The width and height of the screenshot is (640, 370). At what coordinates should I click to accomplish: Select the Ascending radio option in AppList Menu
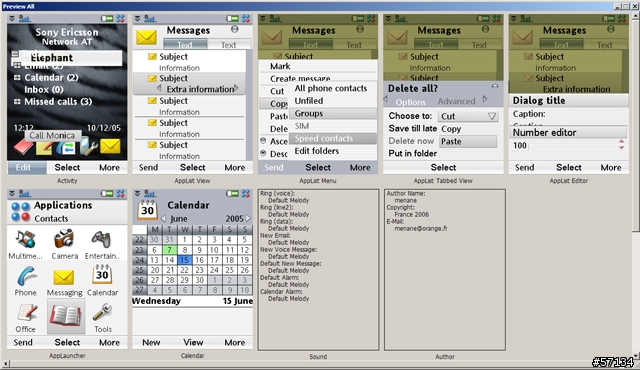click(263, 141)
